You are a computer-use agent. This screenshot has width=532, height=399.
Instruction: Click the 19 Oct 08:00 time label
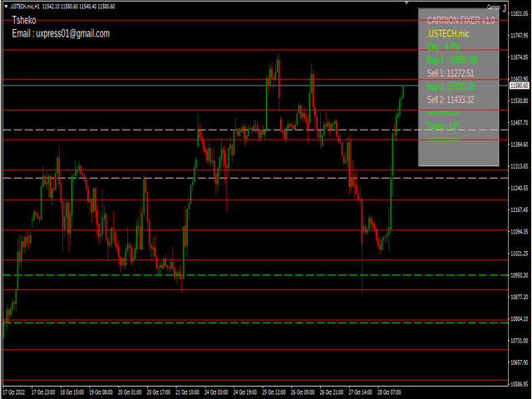[x=101, y=392]
